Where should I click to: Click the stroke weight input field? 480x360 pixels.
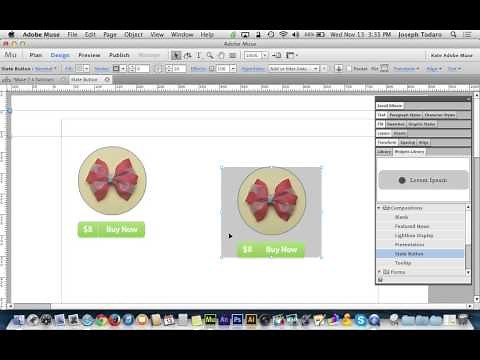[142, 69]
